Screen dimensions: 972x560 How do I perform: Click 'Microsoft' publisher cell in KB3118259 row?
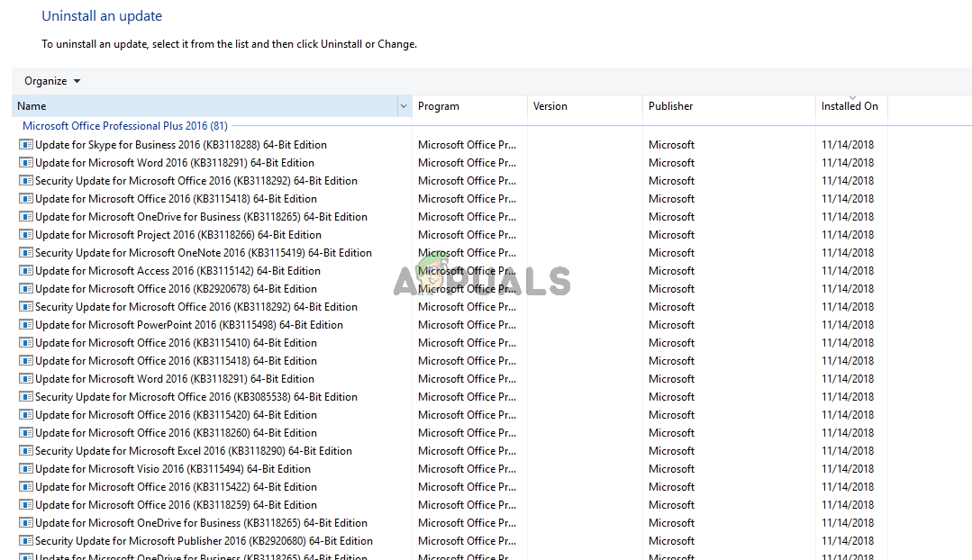tap(671, 504)
